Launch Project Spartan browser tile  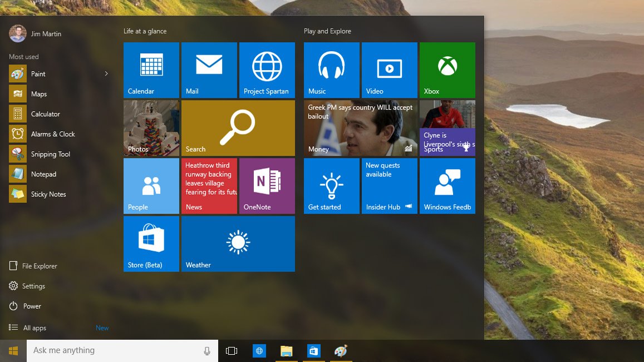coord(267,70)
